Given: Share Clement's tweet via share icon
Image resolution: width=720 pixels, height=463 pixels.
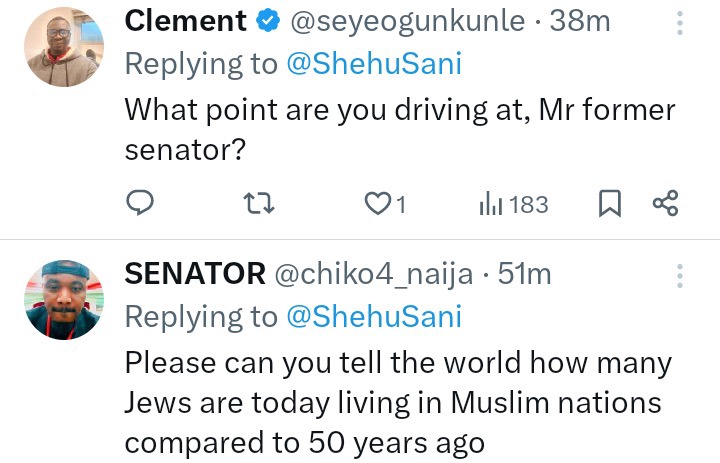Looking at the screenshot, I should tap(665, 204).
